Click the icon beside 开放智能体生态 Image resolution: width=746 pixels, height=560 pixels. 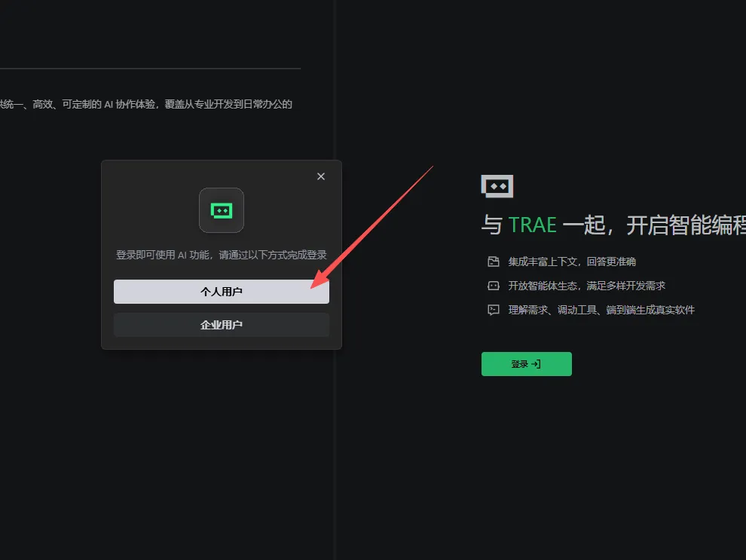tap(494, 286)
